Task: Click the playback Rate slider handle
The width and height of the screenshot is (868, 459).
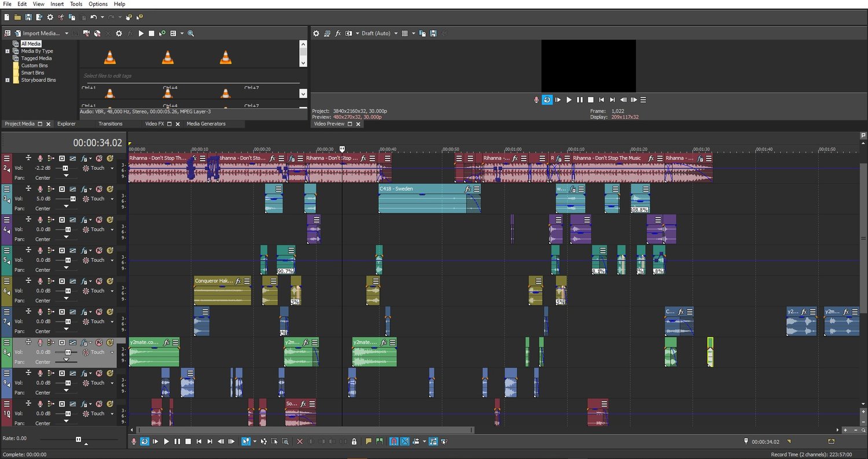Action: point(79,439)
